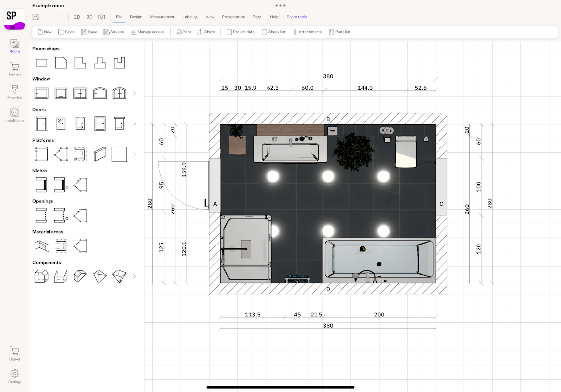
Task: Switch to the Room tools tab
Action: (x=296, y=17)
